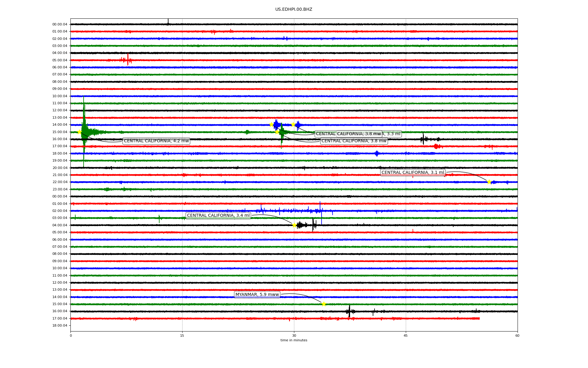
Task: Click the time in minutes axis label
Action: [x=294, y=340]
